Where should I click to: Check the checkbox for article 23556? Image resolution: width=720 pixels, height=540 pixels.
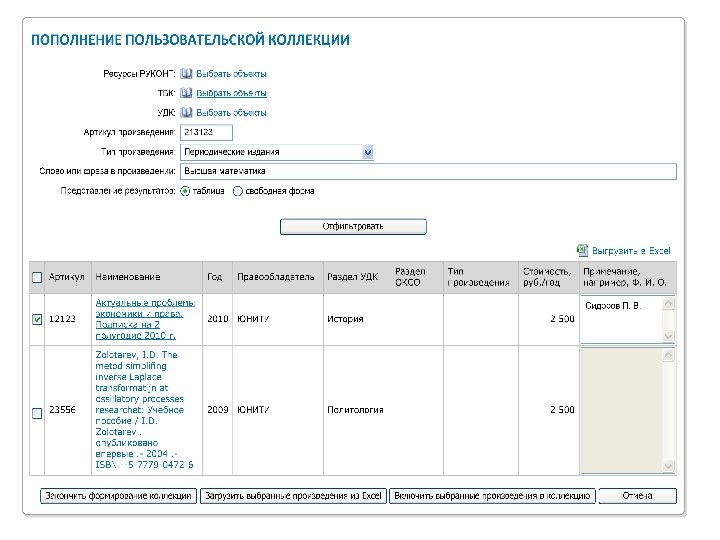point(37,414)
